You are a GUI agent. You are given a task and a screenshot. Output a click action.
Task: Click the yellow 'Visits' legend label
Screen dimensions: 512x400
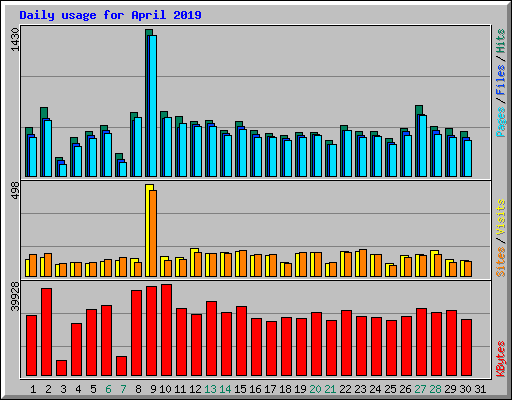click(x=500, y=217)
